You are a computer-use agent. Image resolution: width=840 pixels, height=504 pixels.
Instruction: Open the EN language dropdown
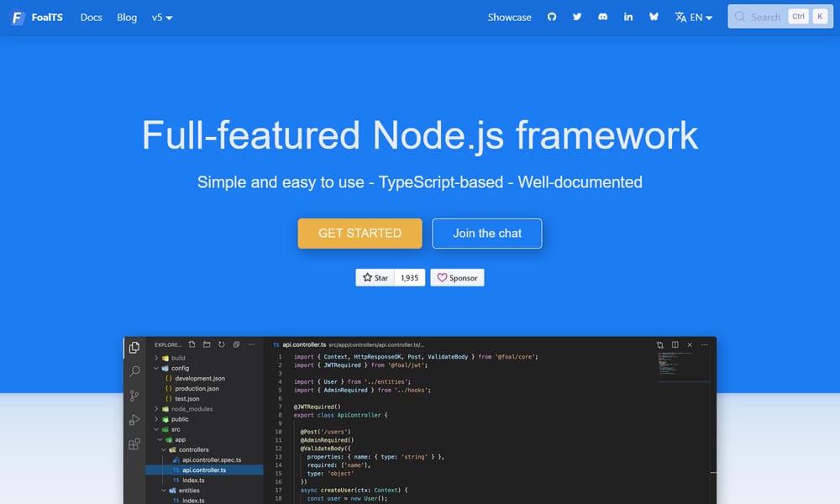coord(693,17)
